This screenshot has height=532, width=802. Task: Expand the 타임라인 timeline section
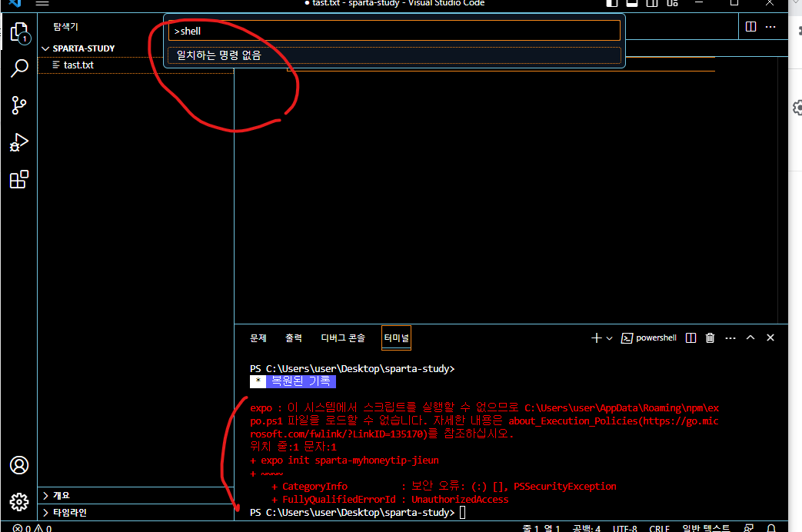click(x=136, y=512)
